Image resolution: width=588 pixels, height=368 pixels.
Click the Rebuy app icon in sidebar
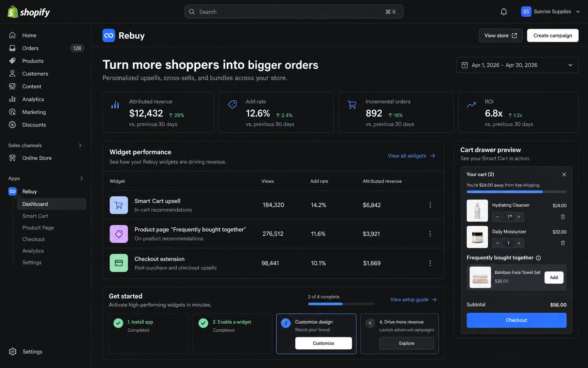click(x=12, y=191)
